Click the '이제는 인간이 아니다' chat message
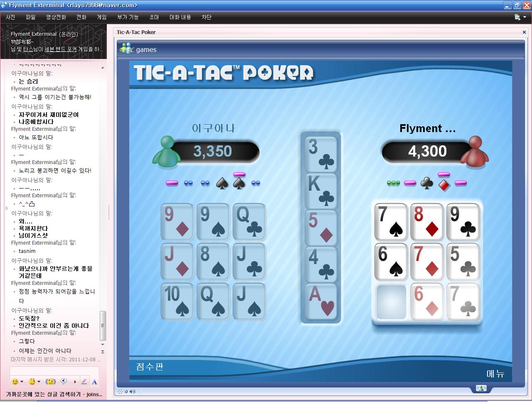 [x=45, y=351]
